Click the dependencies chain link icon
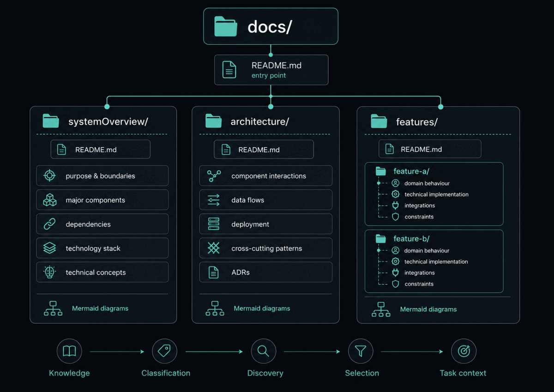This screenshot has width=554, height=392. point(49,224)
